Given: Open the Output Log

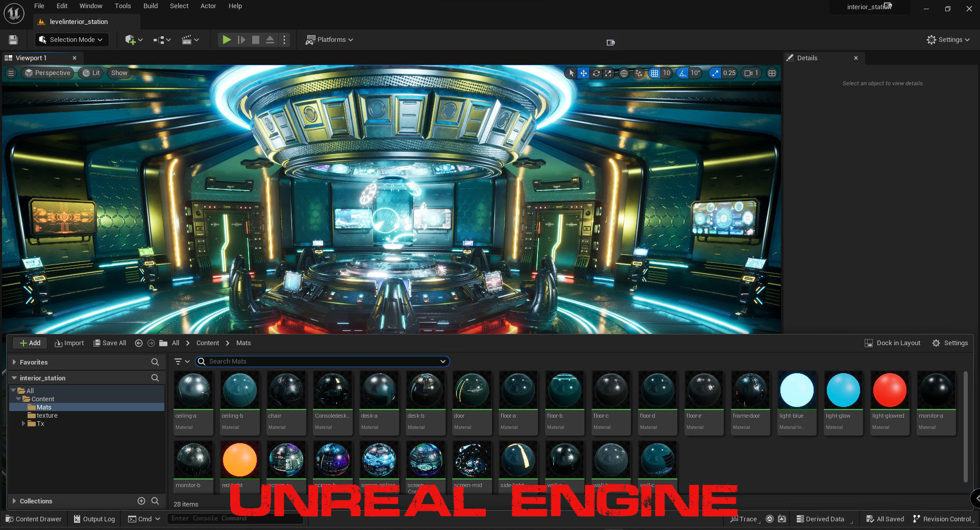Looking at the screenshot, I should pyautogui.click(x=94, y=519).
